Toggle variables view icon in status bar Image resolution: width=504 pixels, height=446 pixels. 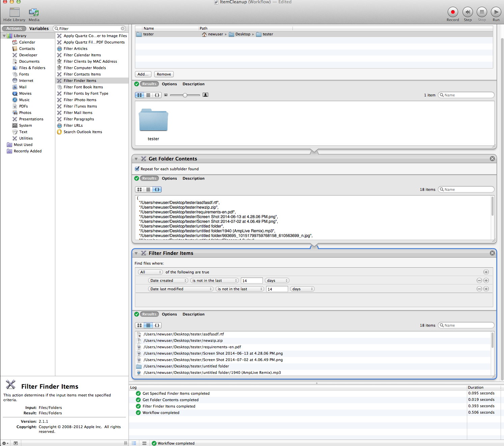(x=144, y=443)
